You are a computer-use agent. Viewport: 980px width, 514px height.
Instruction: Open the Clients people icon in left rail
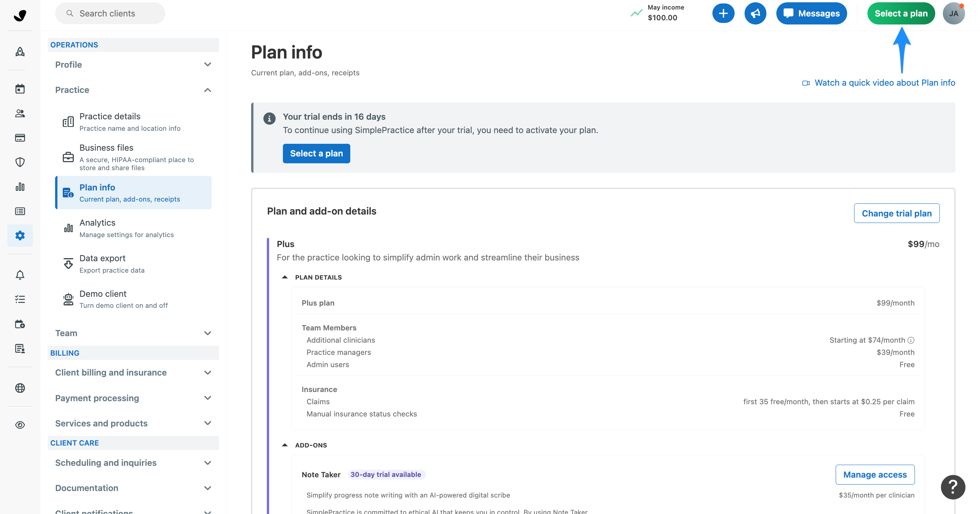tap(20, 113)
